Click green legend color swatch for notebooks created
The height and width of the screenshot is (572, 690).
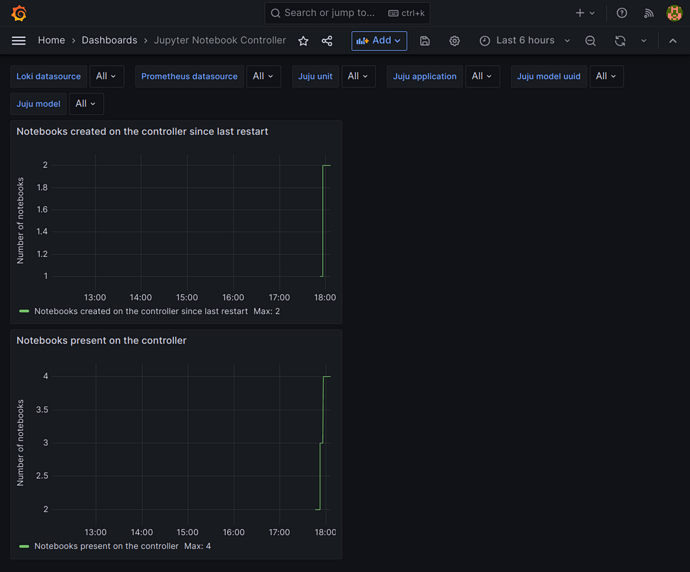(x=24, y=311)
